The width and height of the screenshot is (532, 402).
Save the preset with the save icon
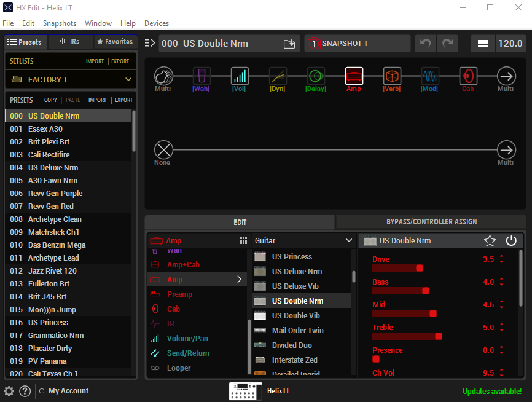(x=289, y=44)
